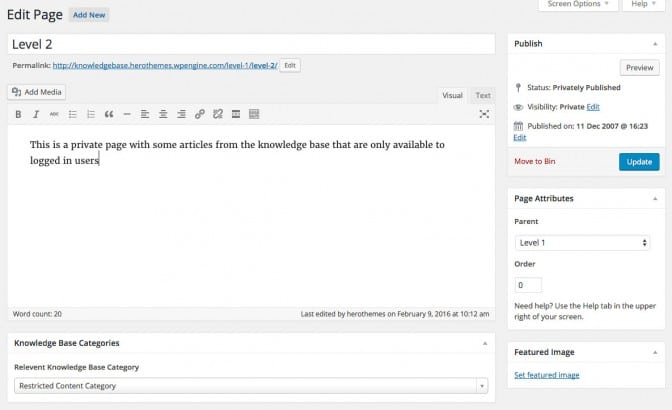Collapse the Publish panel
672x410 pixels.
653,44
